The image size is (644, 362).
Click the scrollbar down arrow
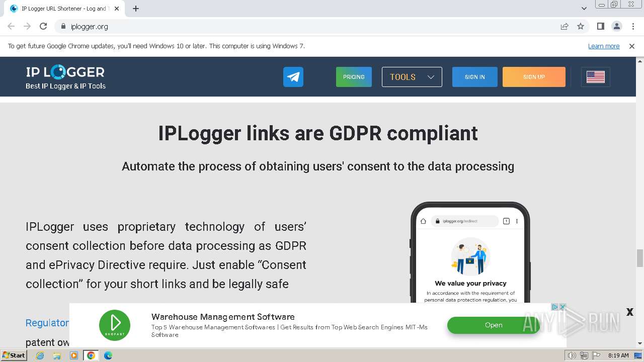[640, 343]
